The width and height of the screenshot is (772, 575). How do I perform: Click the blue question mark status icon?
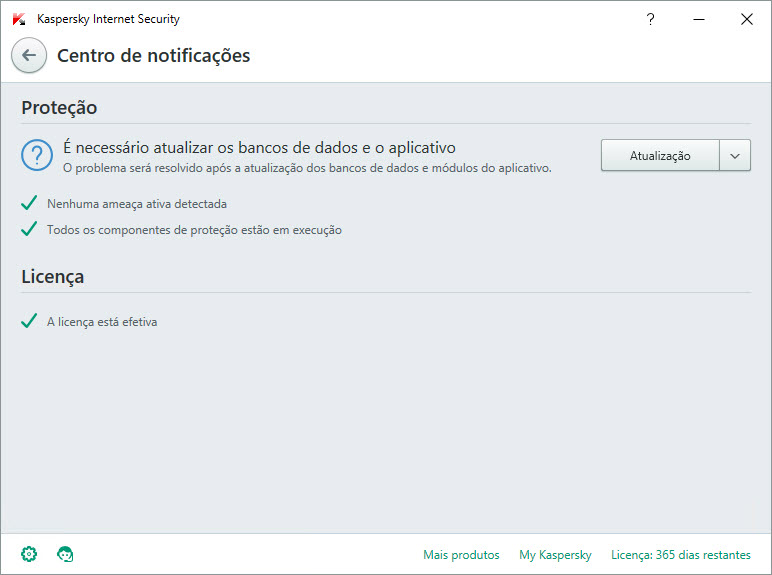(37, 155)
